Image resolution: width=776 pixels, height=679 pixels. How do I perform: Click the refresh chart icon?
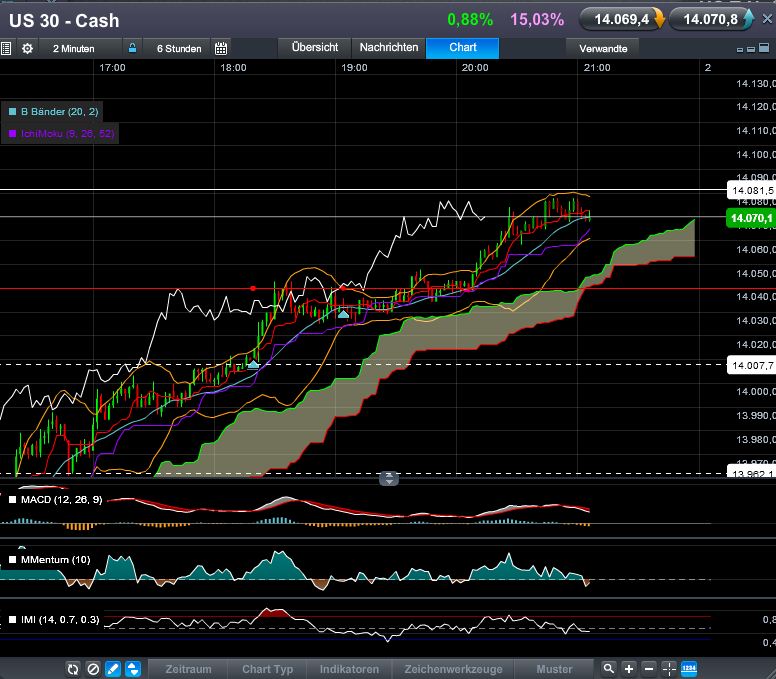(x=73, y=669)
